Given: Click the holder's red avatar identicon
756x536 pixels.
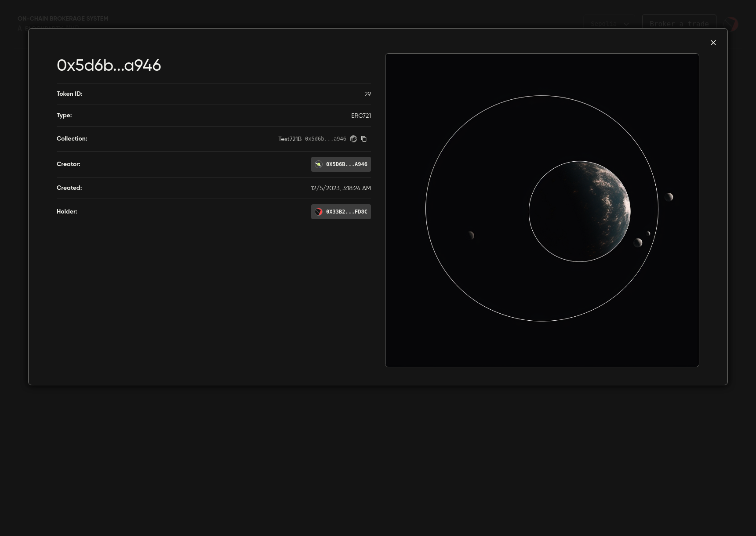Looking at the screenshot, I should click(319, 212).
